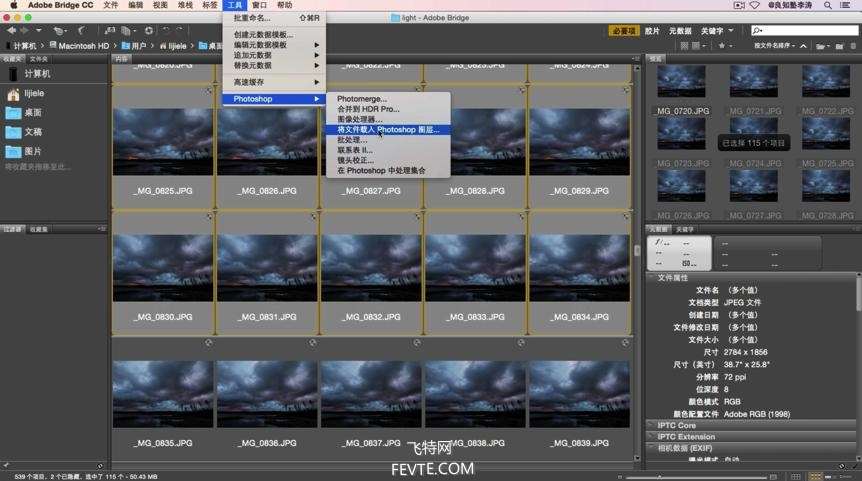
Task: Click the larger thumbnail size icon
Action: pos(773,477)
